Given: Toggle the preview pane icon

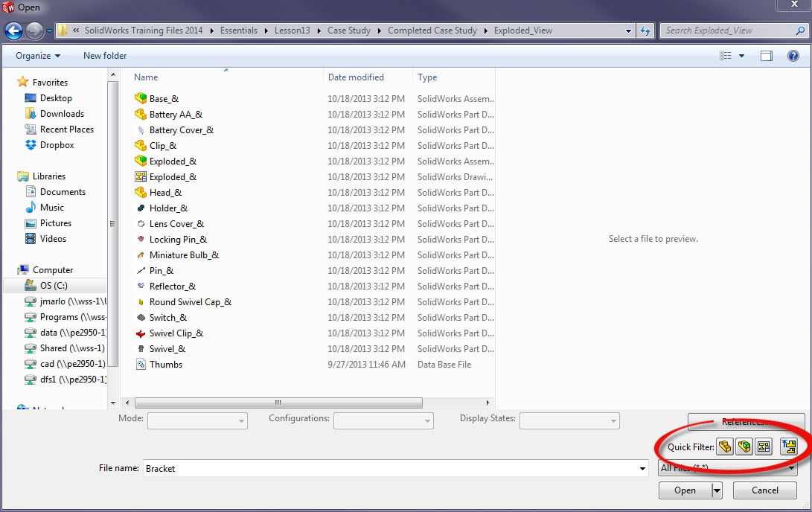Looking at the screenshot, I should 767,56.
